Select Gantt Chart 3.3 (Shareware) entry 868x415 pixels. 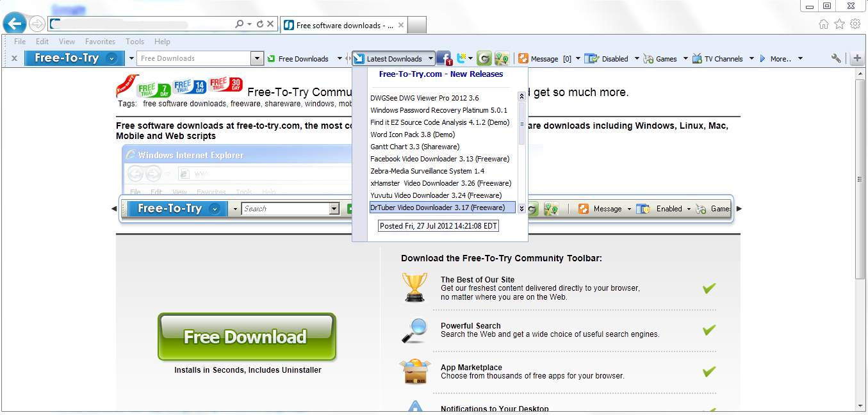[x=414, y=147]
